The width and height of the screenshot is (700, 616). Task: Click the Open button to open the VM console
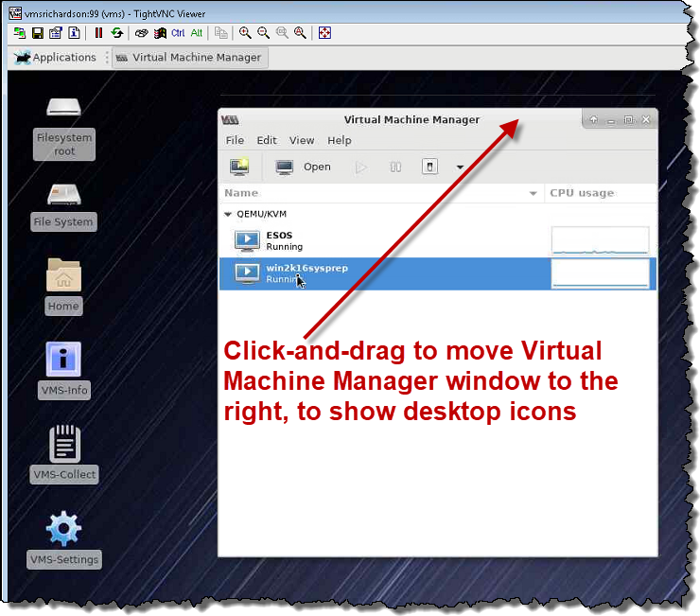pyautogui.click(x=303, y=167)
